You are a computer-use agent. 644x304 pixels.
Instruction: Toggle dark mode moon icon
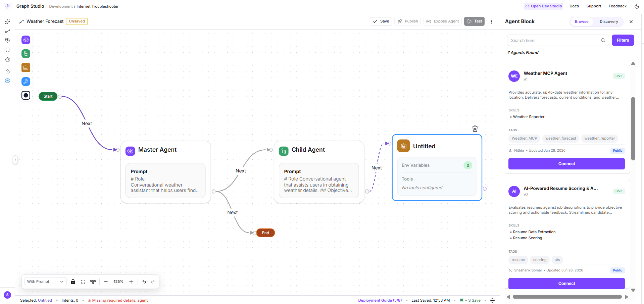(x=637, y=6)
